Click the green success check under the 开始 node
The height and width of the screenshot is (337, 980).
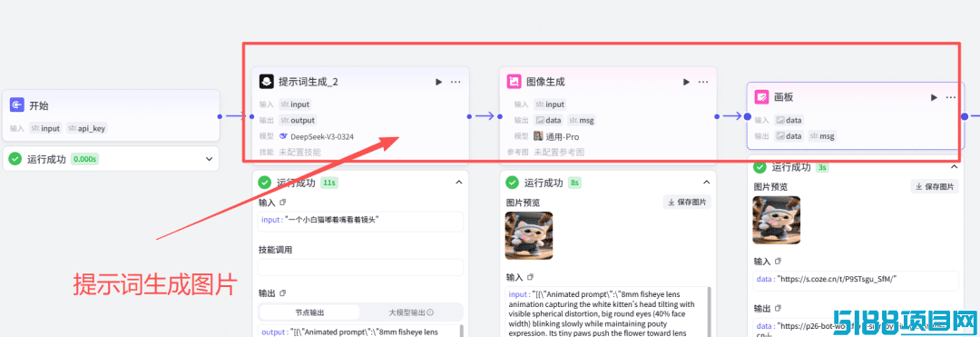tap(15, 159)
